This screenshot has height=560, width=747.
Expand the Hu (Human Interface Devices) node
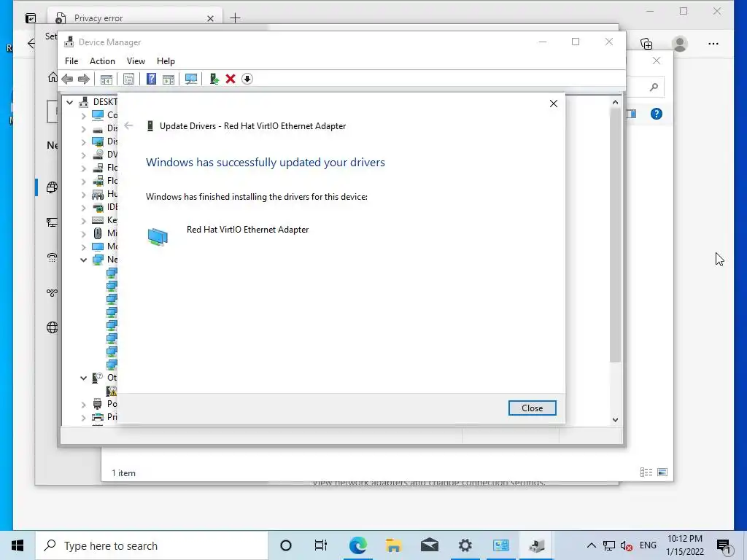click(83, 194)
